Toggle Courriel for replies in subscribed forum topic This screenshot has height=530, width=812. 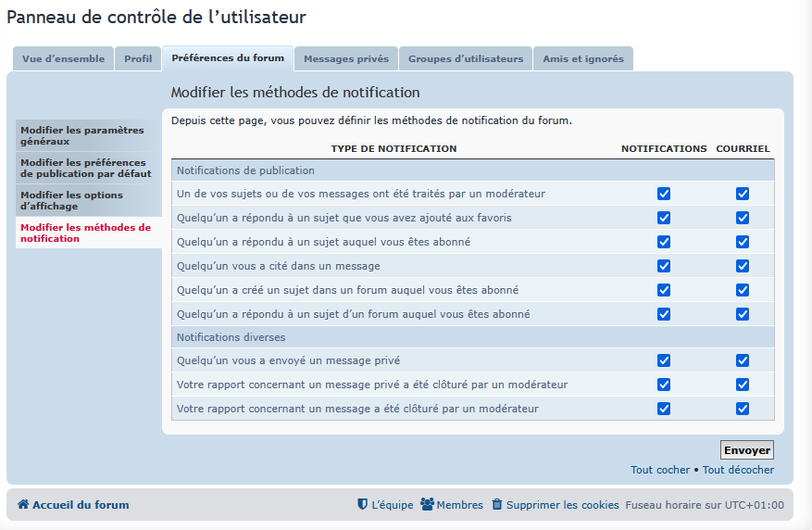pyautogui.click(x=742, y=314)
